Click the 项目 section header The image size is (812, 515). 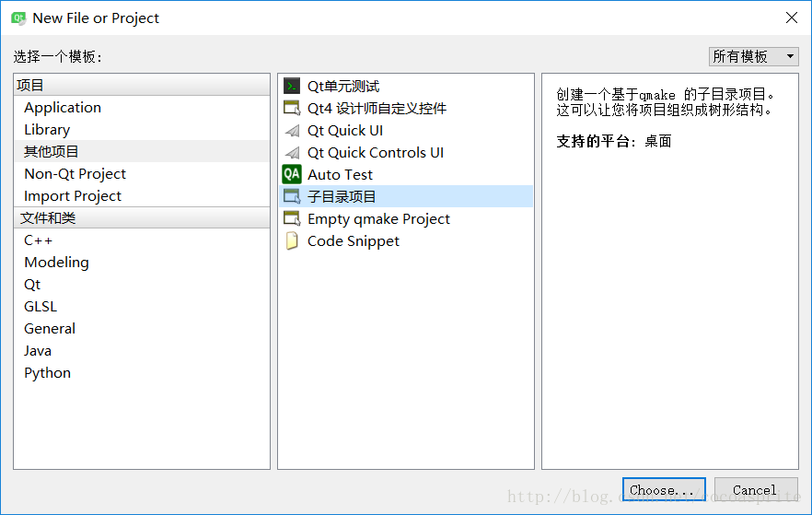(x=142, y=85)
